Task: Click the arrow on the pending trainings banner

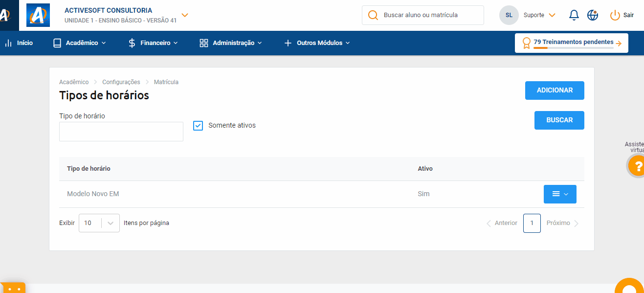Action: coord(619,44)
